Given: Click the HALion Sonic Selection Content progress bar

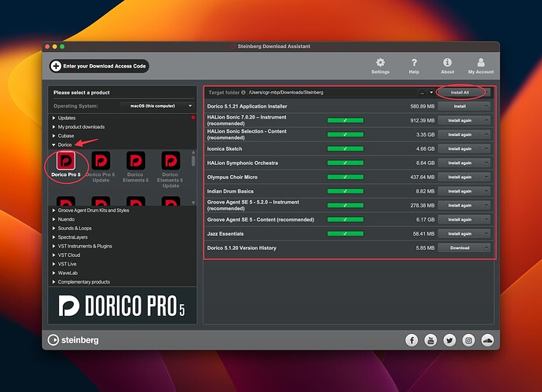Looking at the screenshot, I should click(x=346, y=134).
